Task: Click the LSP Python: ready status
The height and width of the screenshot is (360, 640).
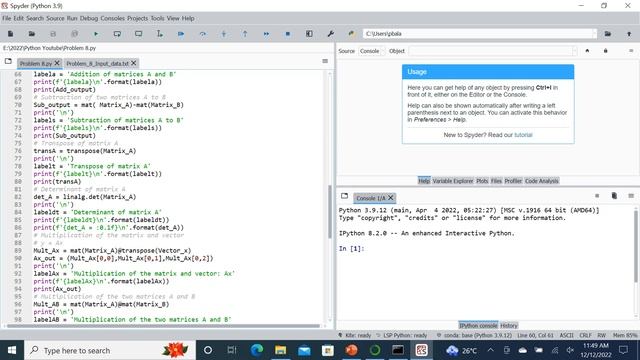Action: [402, 335]
